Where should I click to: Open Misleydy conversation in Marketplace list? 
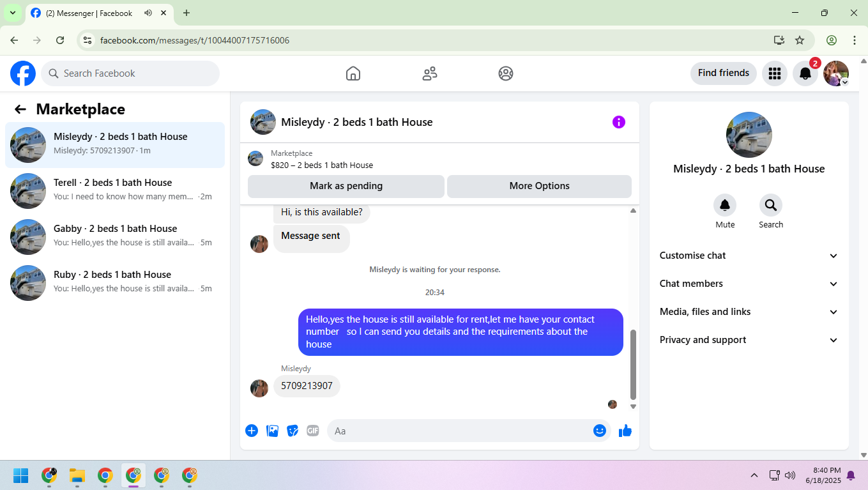tap(115, 145)
